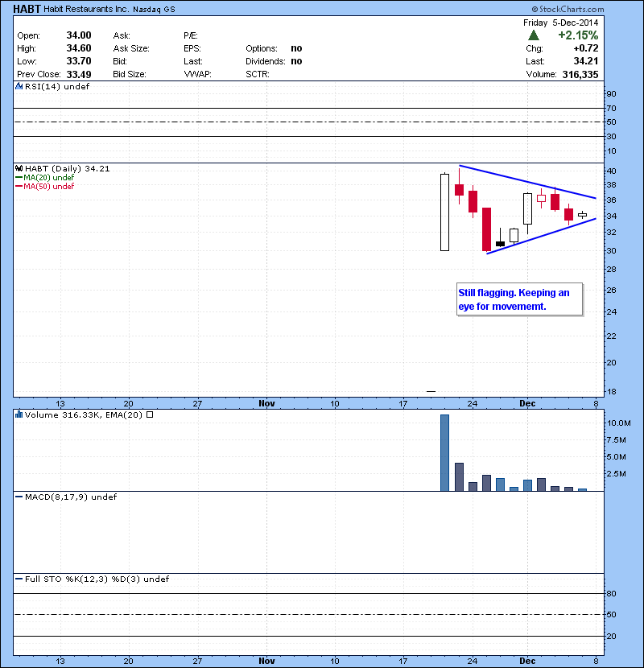The height and width of the screenshot is (668, 644).
Task: Click the SCTR label
Action: click(x=258, y=74)
